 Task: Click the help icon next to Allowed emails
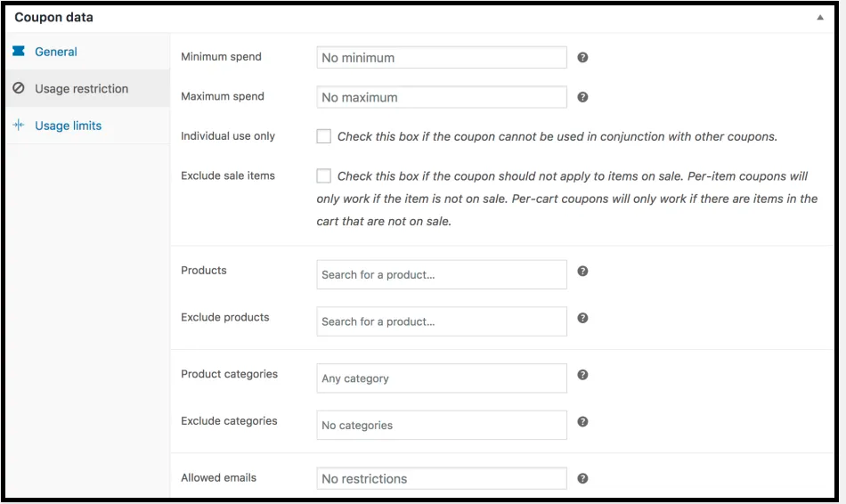click(582, 478)
